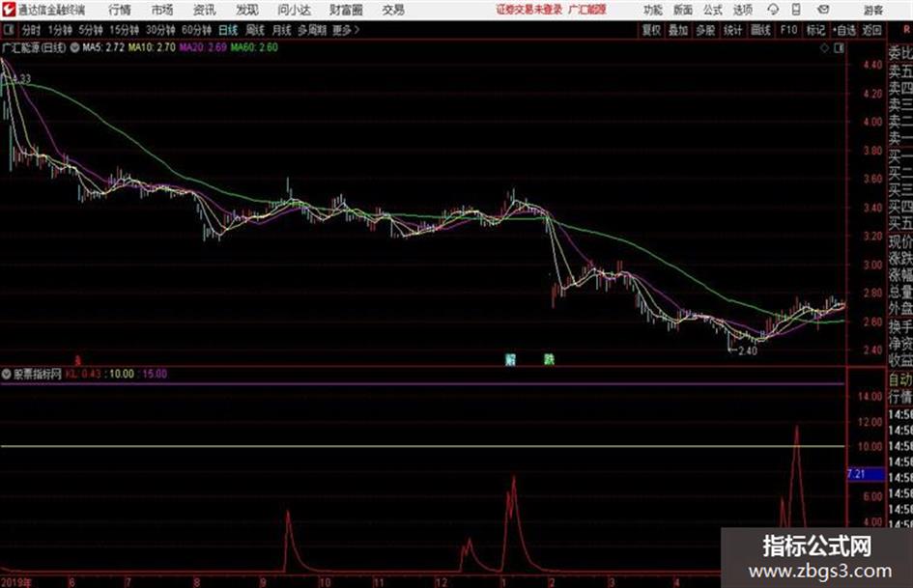Click the 2019年 date axis label
Screen dimensions: 913x588
tap(15, 583)
